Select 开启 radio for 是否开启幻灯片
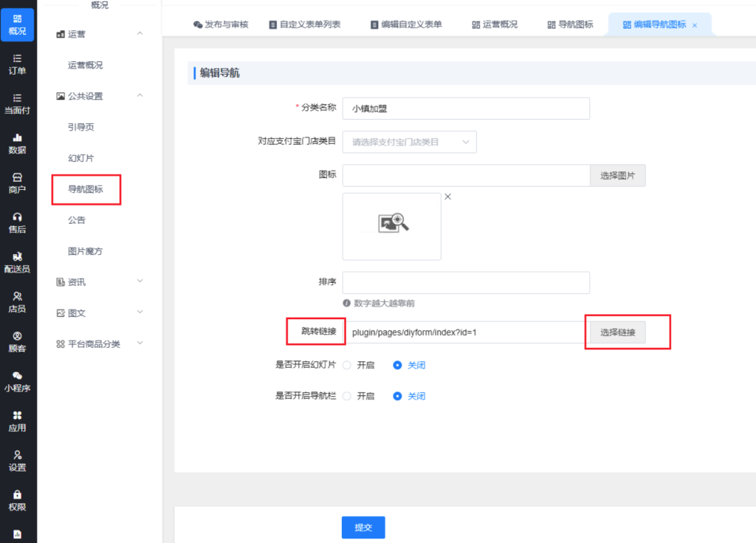Screen dimensions: 756x543 pyautogui.click(x=347, y=365)
